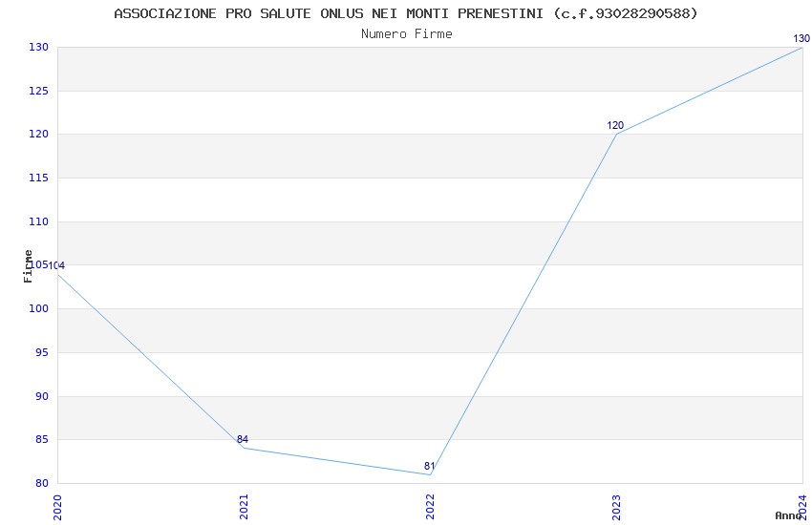Click the data label '120' at 2023
Screen dimensions: 812x525
tap(615, 125)
